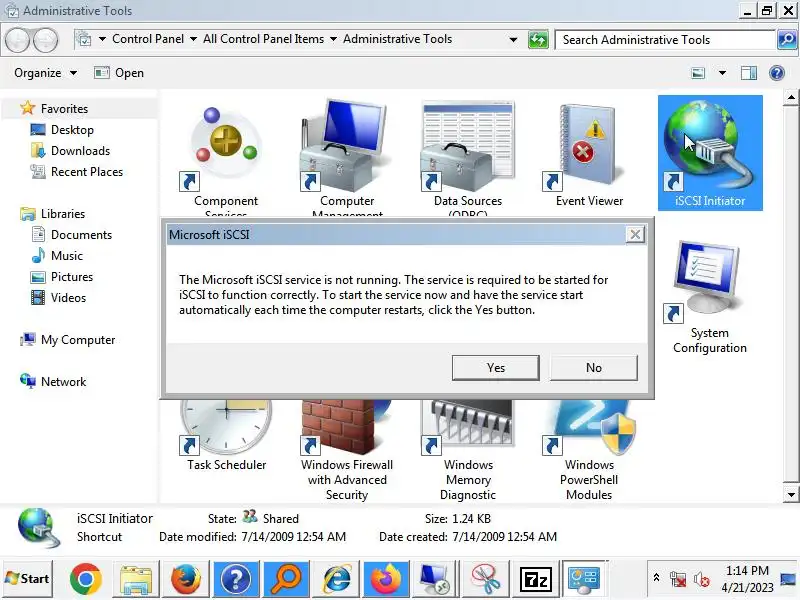Select Libraries in the navigation pane
800x600 pixels.
pos(63,214)
